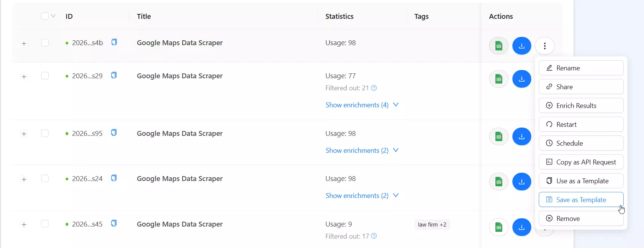This screenshot has height=248, width=644.
Task: Open selection dropdown arrow next to header checkbox
Action: (x=54, y=16)
